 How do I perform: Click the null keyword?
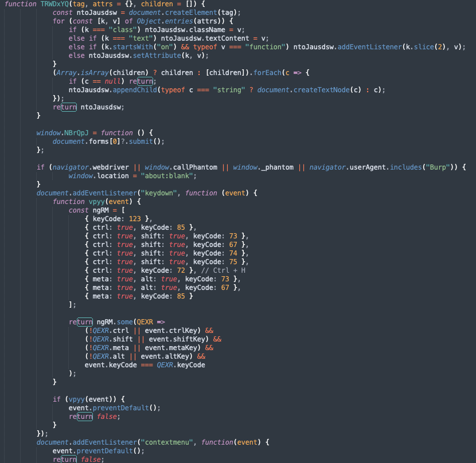point(112,81)
